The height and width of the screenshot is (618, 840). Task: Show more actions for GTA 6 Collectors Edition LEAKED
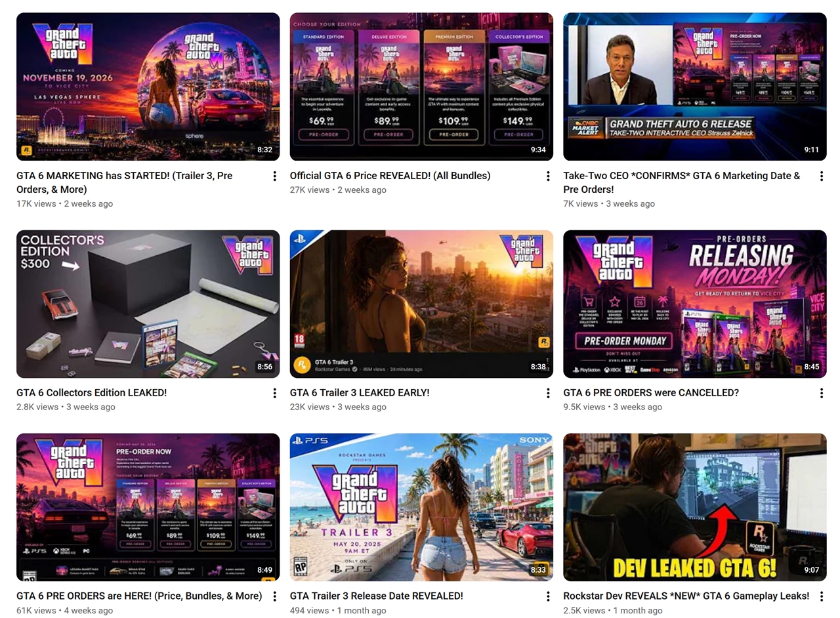click(274, 393)
